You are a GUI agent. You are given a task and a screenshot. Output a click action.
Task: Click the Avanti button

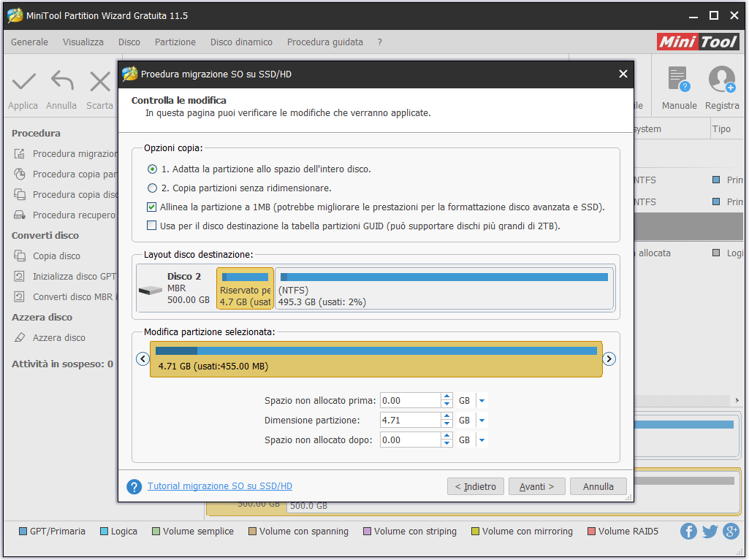(x=536, y=487)
